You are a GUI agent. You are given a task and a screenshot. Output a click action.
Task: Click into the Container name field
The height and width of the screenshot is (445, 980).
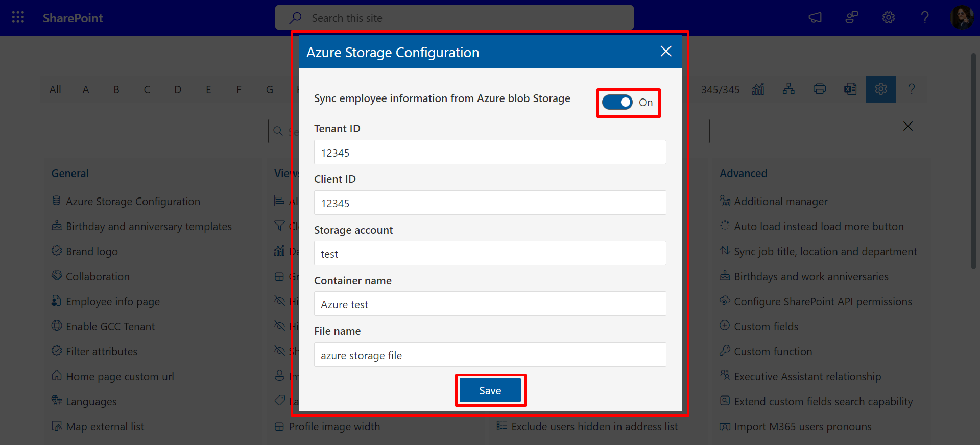point(490,304)
